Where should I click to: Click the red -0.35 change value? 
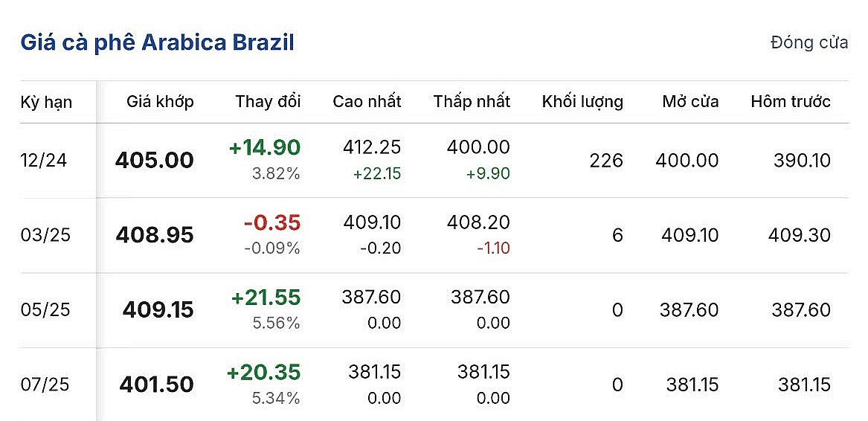271,222
